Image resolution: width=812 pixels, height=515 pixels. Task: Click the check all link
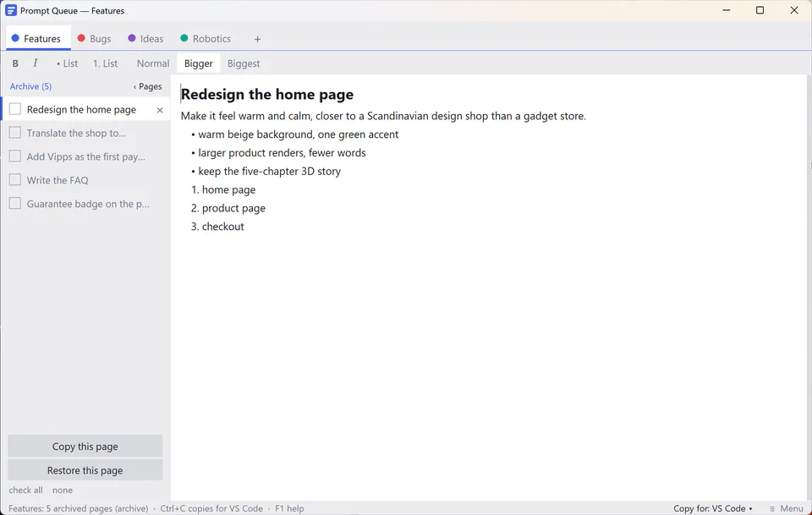pyautogui.click(x=25, y=490)
